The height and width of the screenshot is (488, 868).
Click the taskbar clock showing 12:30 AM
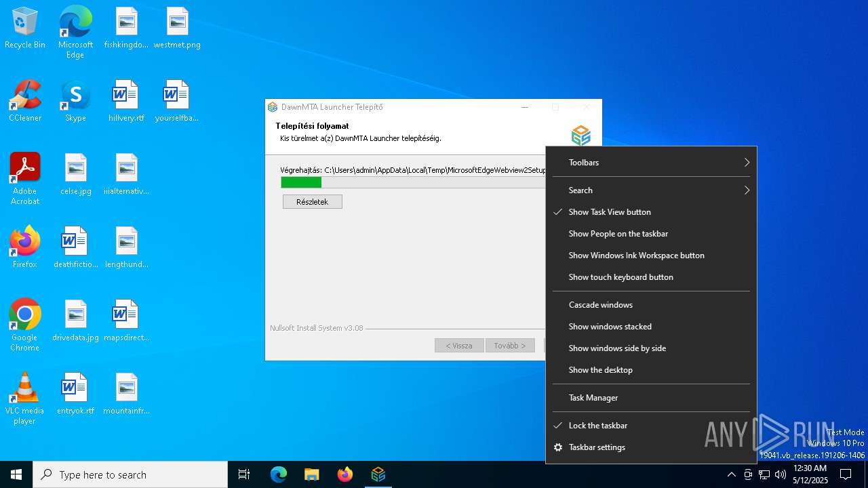[x=810, y=474]
